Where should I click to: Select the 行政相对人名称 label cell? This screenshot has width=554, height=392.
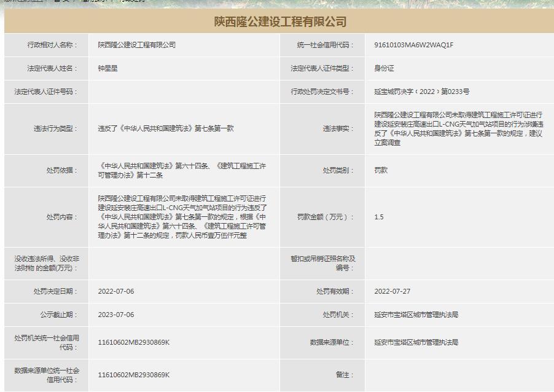tap(52, 45)
